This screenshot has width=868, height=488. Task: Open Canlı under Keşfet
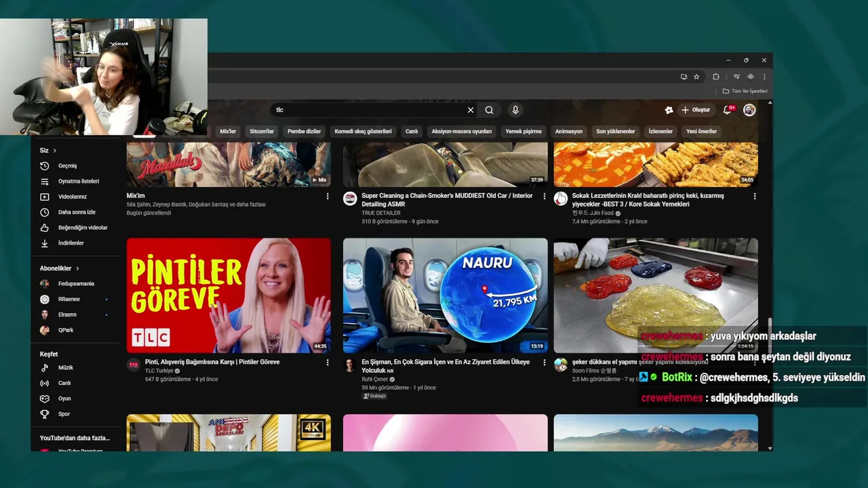[64, 384]
